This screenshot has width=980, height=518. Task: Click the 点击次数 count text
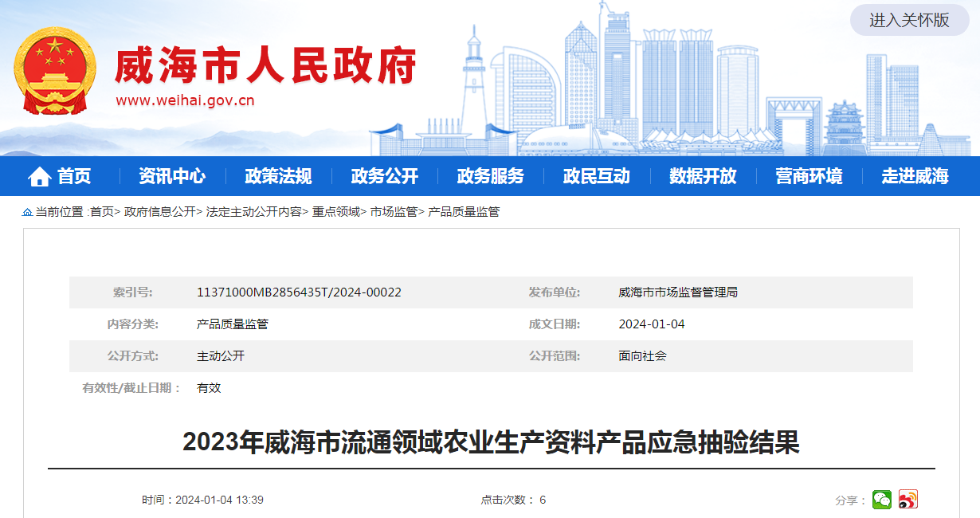tap(513, 500)
